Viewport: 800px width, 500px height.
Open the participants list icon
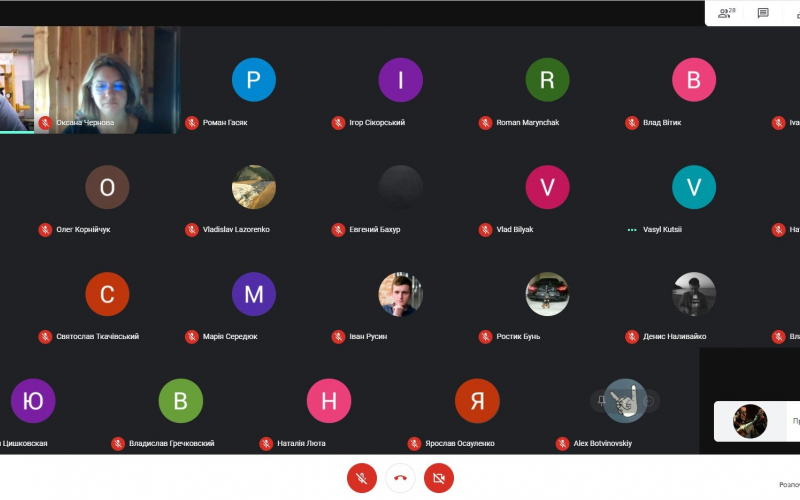(726, 13)
